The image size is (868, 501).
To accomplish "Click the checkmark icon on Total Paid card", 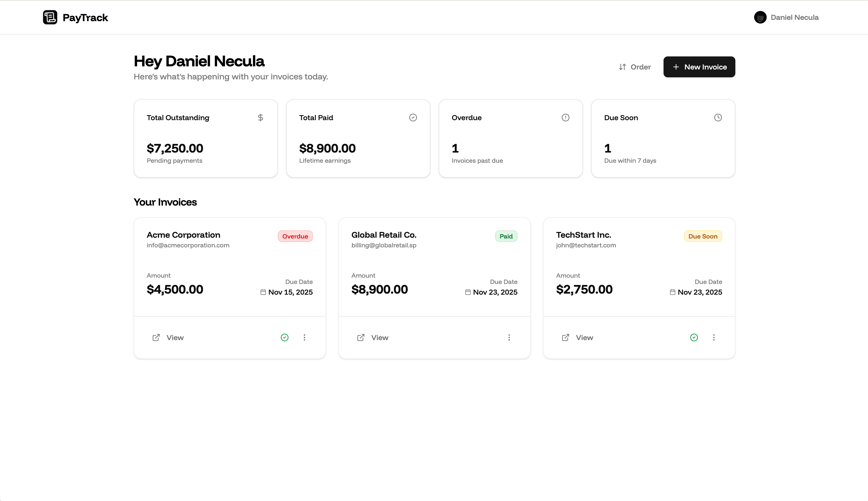I will (x=413, y=117).
